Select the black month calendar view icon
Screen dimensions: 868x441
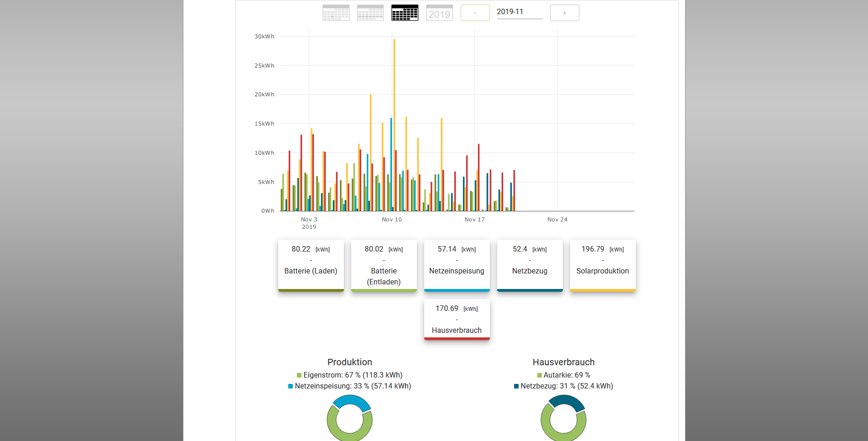(x=405, y=13)
